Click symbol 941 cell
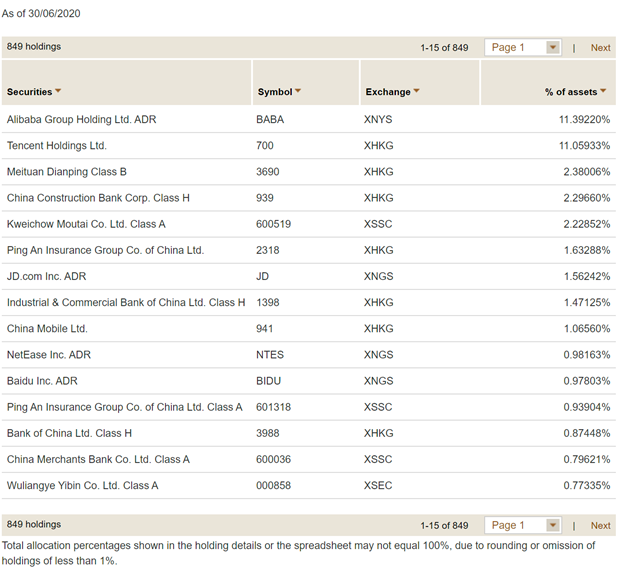 pos(265,329)
